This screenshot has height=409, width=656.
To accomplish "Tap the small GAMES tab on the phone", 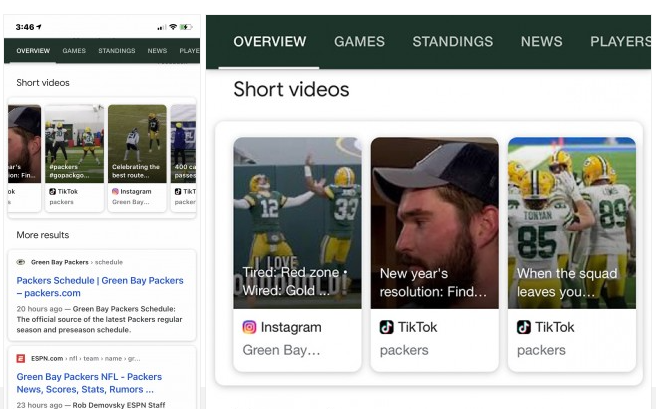I will pos(74,50).
